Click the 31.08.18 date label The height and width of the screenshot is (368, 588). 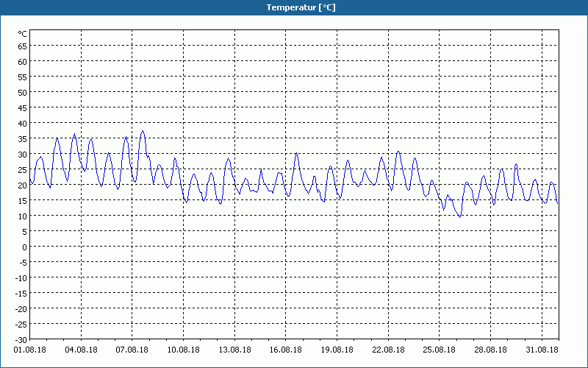[542, 350]
